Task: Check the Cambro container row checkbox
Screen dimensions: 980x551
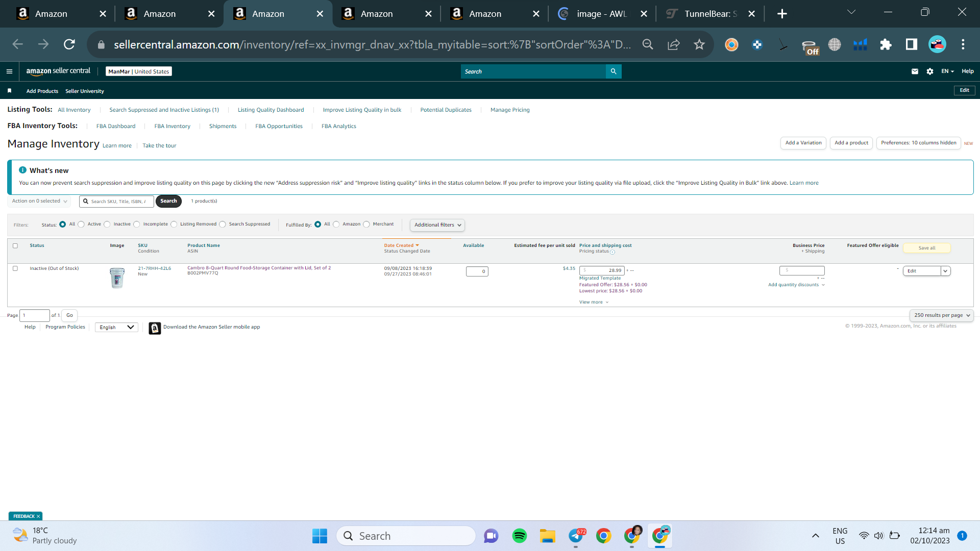Action: click(15, 268)
